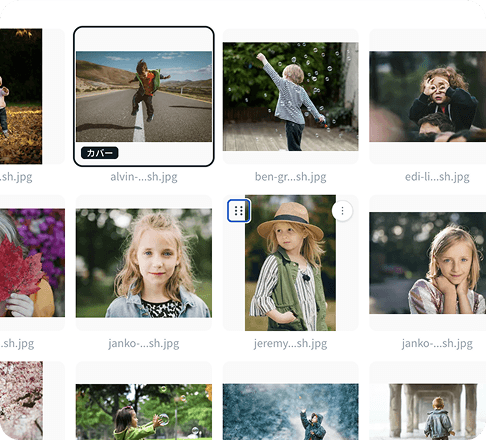Select the child in snowy forest thumbnail

290,412
